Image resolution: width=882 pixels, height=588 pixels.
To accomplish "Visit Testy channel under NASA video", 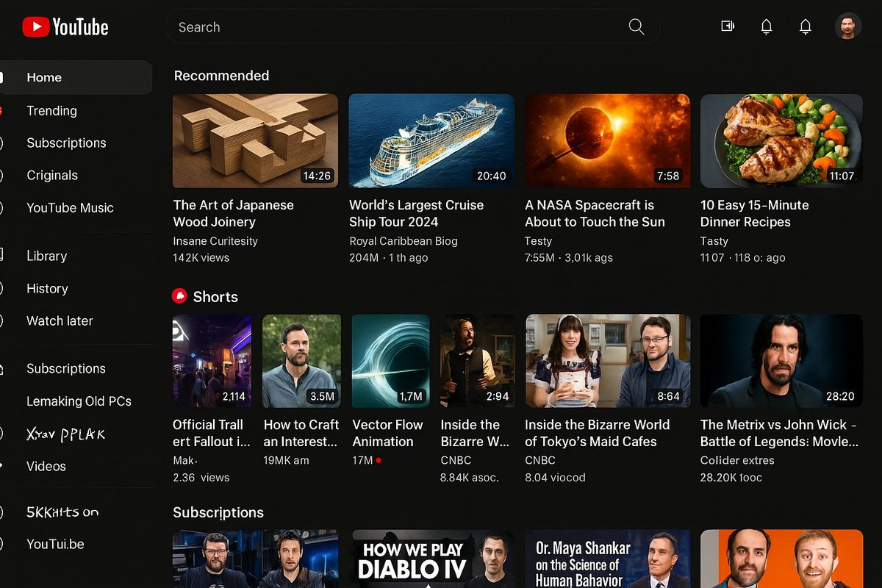I will pyautogui.click(x=538, y=241).
